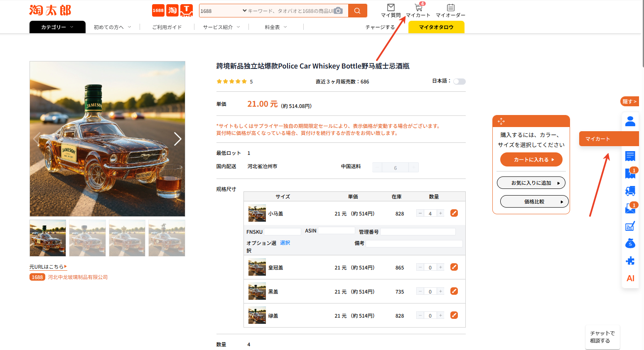Focus the FNSKU input field
Screen dimensions: 644x350
point(283,232)
